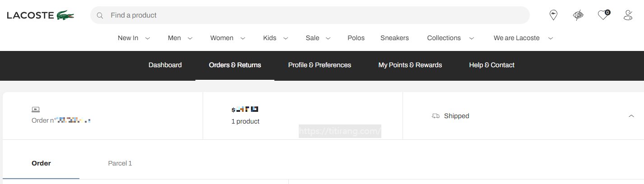Click the online order laptop icon

36,109
